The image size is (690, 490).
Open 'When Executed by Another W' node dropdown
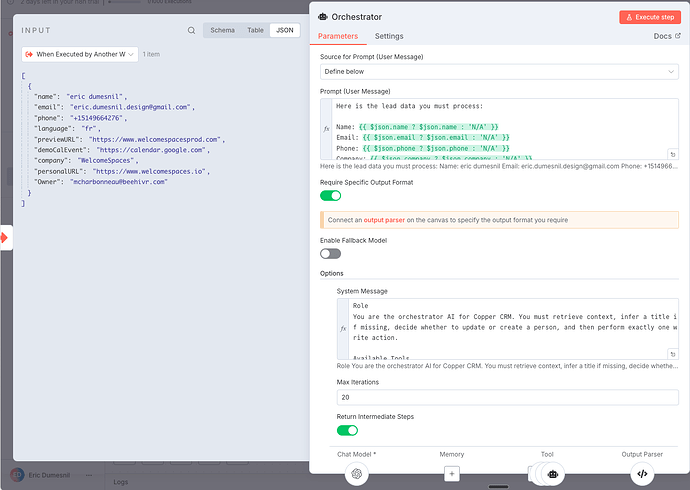pyautogui.click(x=80, y=54)
